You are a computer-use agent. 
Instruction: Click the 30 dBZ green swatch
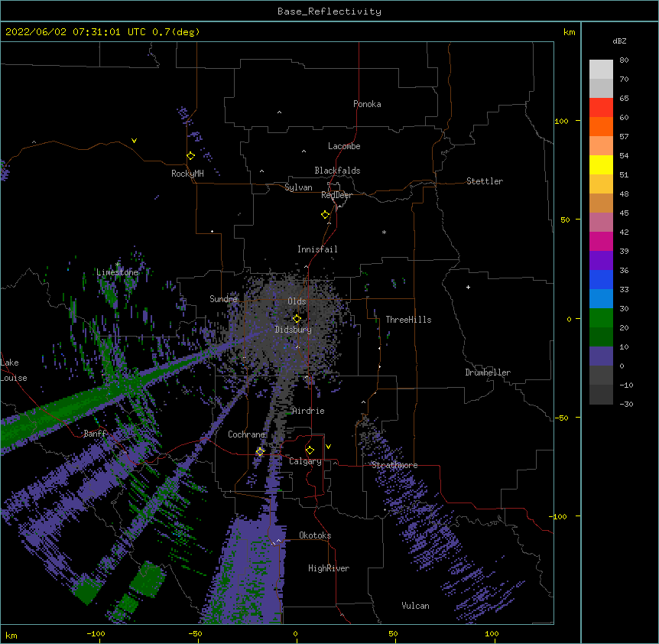tap(601, 317)
